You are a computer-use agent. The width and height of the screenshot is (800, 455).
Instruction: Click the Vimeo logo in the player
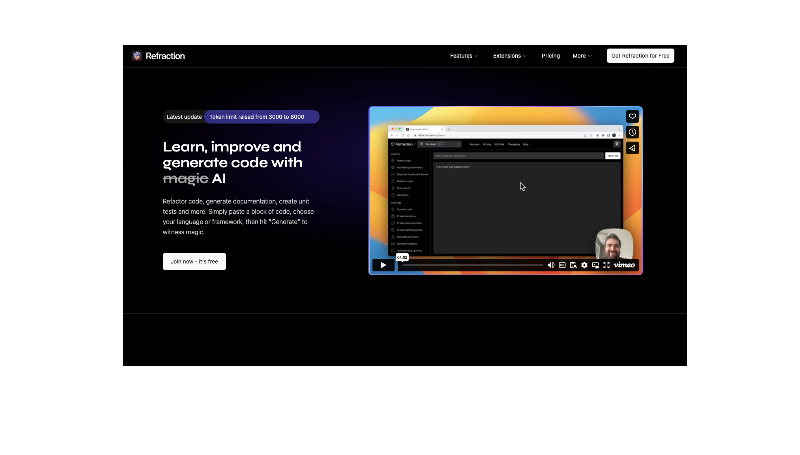click(x=624, y=265)
